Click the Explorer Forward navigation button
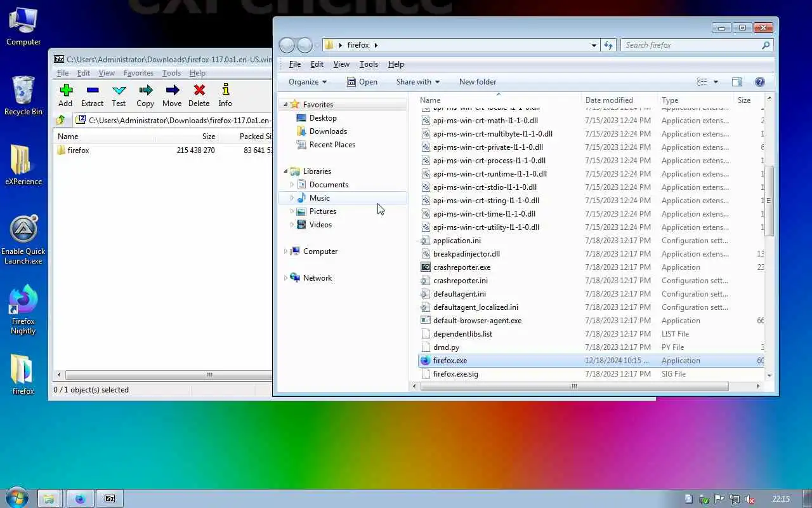The image size is (812, 508). pos(304,45)
